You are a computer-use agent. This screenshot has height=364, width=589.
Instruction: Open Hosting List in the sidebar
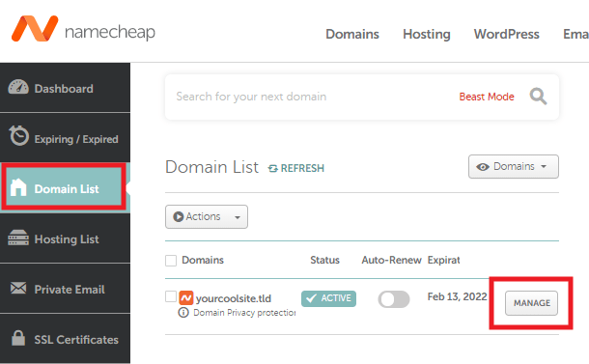click(x=65, y=238)
